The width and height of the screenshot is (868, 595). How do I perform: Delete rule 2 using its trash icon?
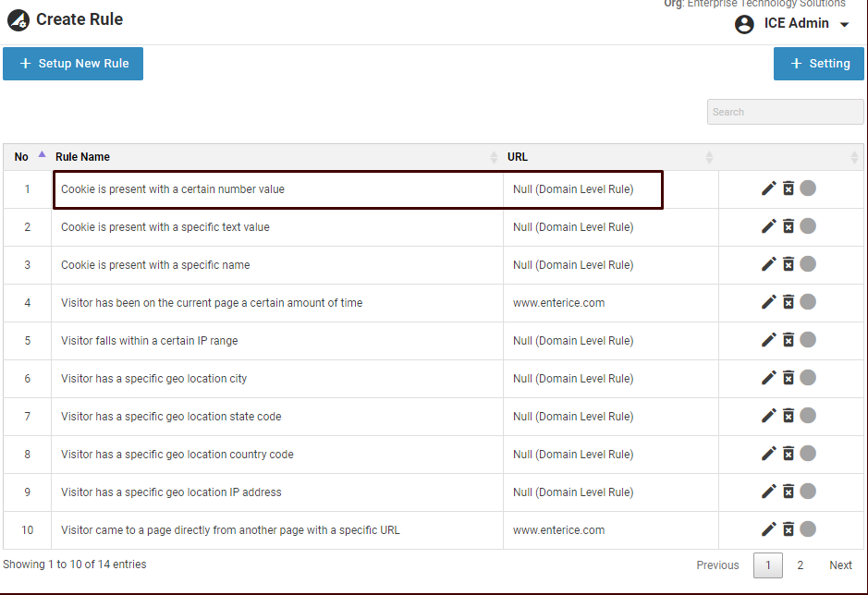789,226
